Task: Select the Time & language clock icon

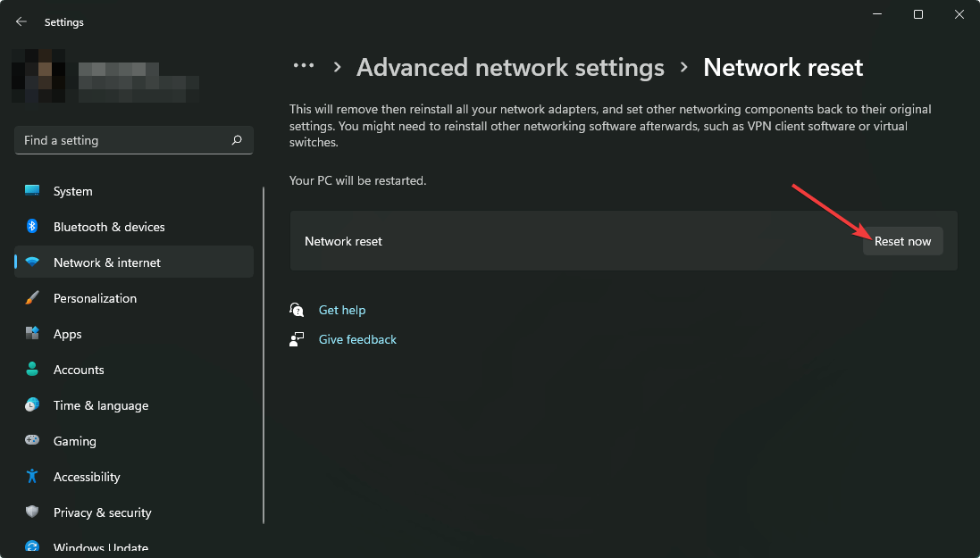Action: pos(30,404)
